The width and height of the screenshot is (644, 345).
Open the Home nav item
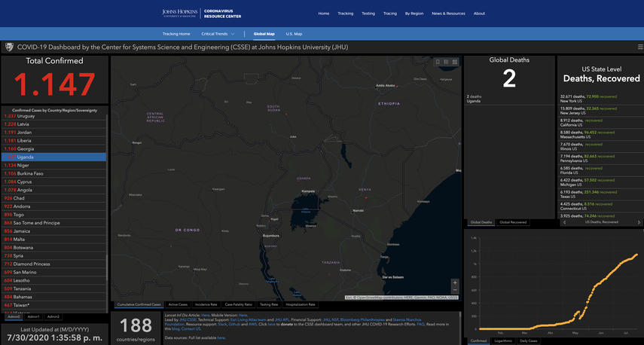324,14
